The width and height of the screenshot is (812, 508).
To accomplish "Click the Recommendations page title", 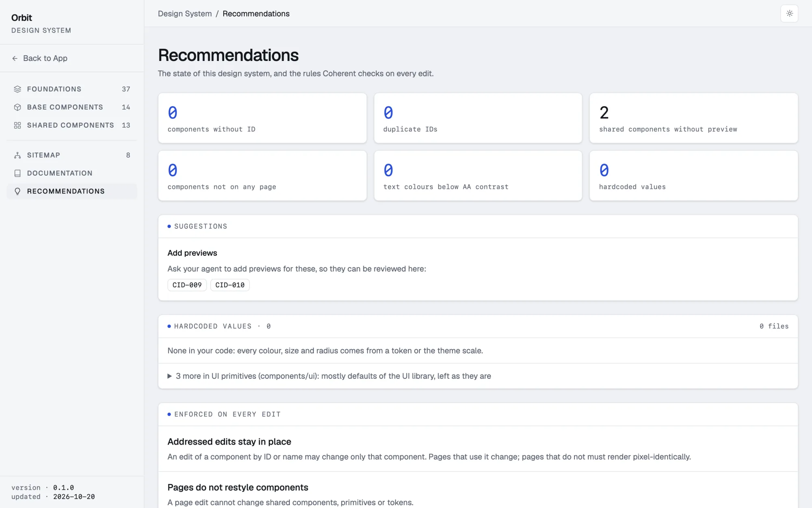I will click(228, 55).
